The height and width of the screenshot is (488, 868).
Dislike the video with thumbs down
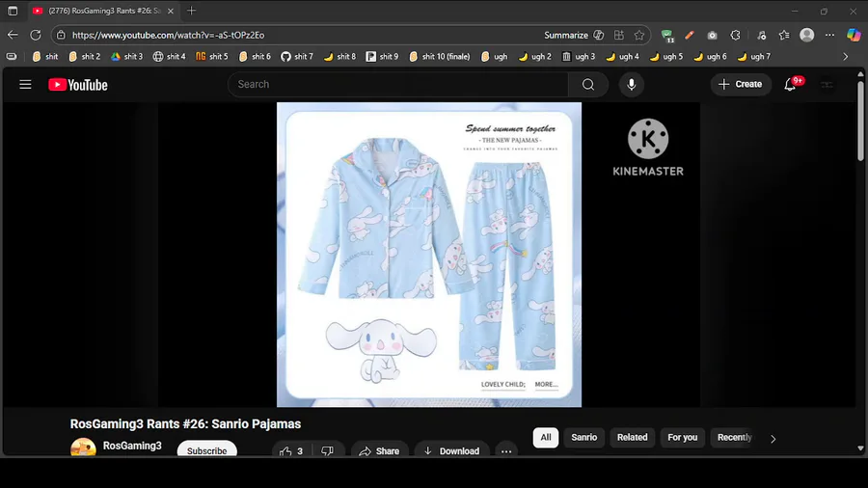[327, 450]
